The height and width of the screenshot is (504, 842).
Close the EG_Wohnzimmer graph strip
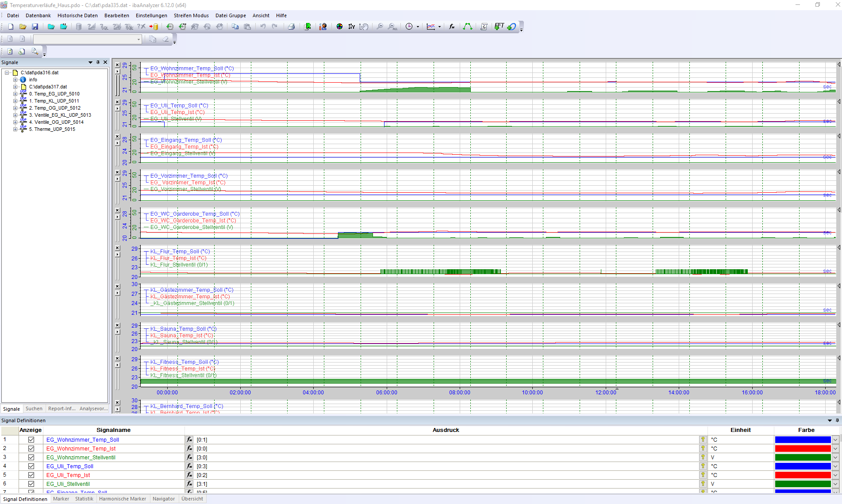pos(117,65)
